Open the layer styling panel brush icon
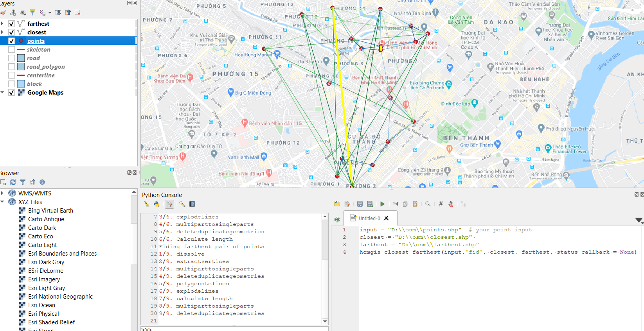Viewport: 644px width, 331px height. tap(3, 13)
